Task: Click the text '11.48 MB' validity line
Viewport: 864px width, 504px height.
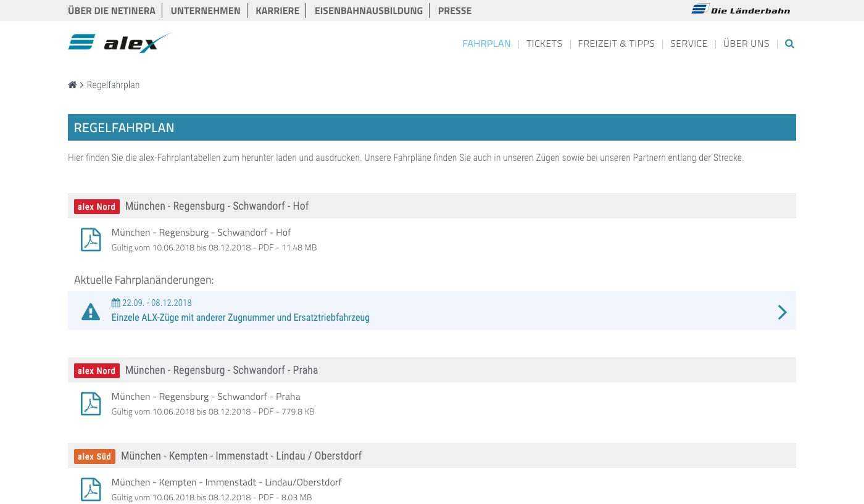Action: pyautogui.click(x=214, y=247)
